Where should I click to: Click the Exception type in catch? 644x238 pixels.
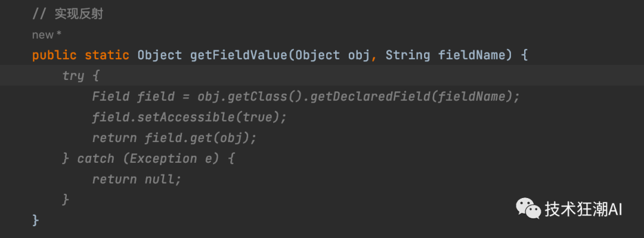pos(163,159)
